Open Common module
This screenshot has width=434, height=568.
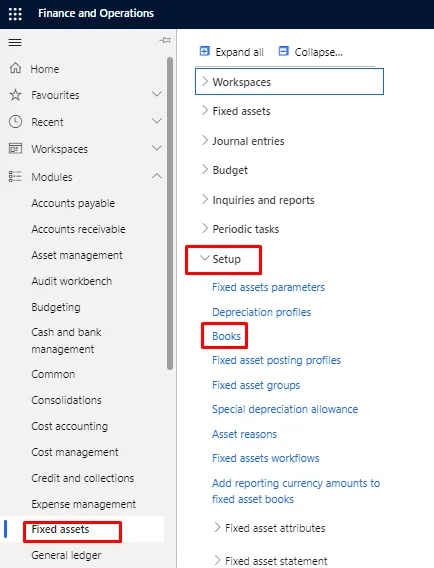point(53,374)
